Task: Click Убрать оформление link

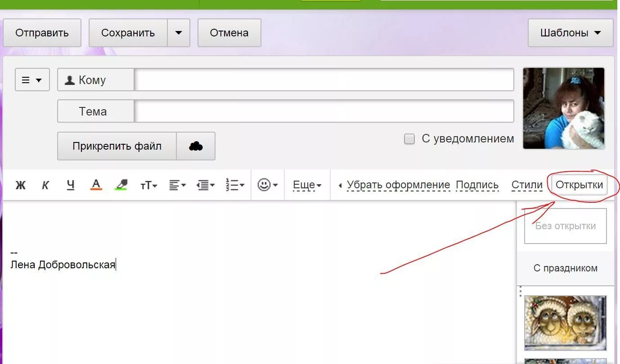Action: click(398, 185)
